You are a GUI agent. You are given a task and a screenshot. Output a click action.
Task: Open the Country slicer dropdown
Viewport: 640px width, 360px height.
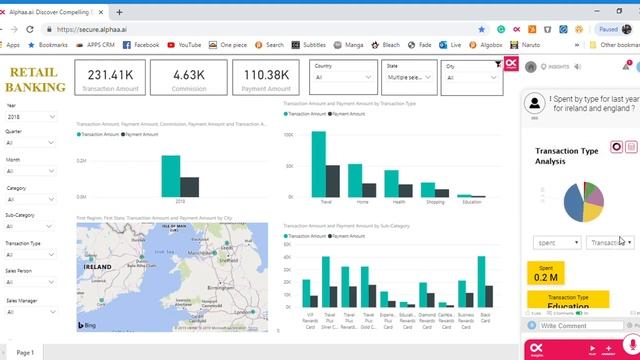pyautogui.click(x=343, y=78)
